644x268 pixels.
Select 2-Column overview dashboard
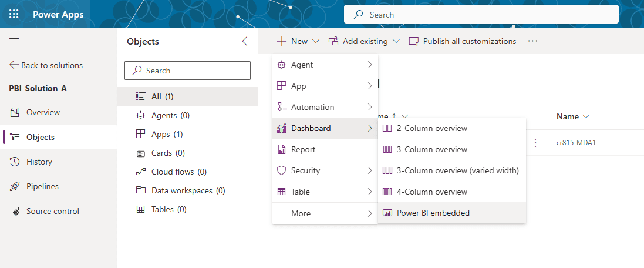coord(452,128)
